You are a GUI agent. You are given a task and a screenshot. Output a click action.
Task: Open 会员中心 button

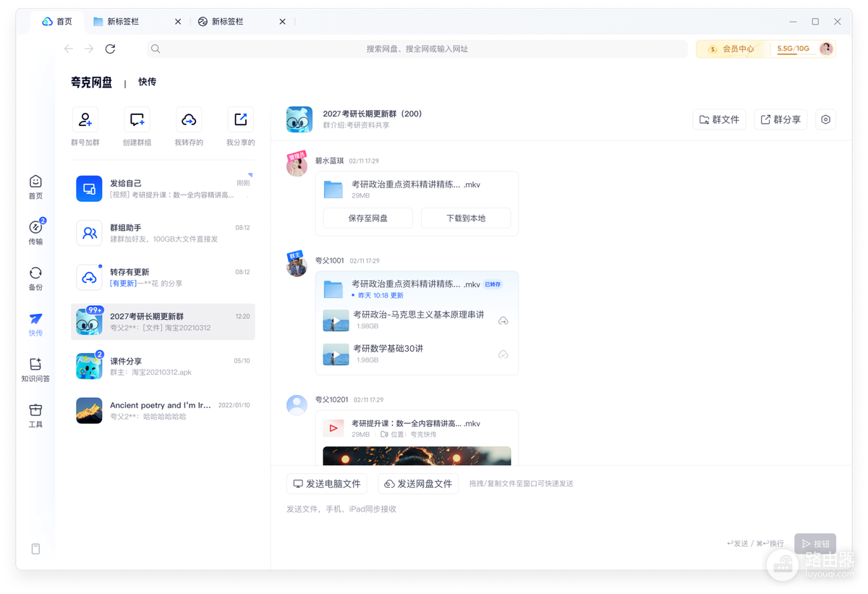732,48
